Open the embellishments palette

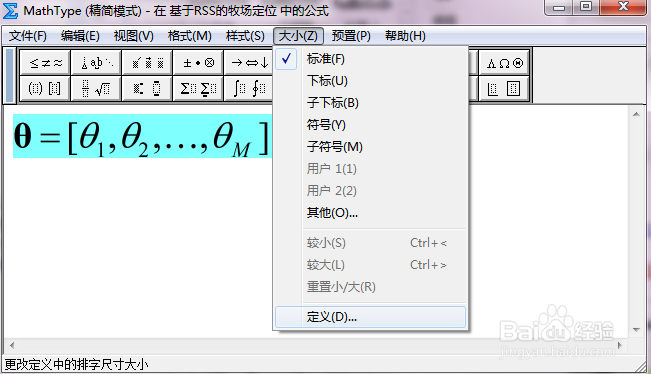147,63
